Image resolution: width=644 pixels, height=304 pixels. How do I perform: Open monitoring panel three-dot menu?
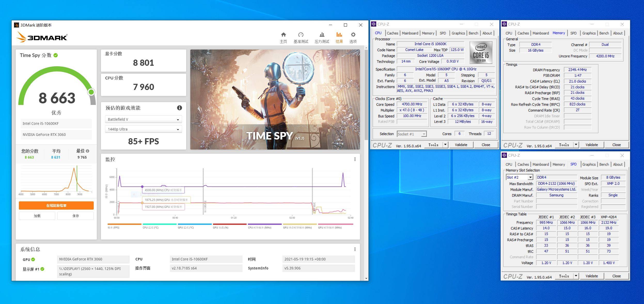point(355,159)
